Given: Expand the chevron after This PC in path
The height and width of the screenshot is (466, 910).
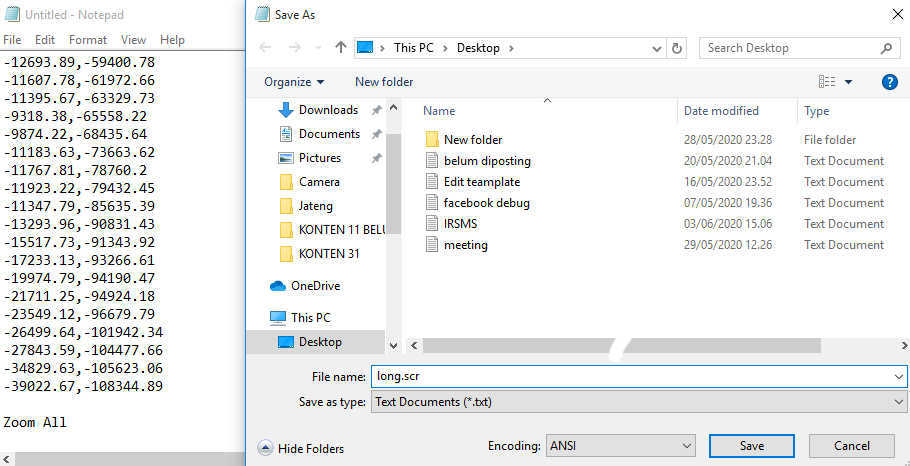Looking at the screenshot, I should click(447, 48).
